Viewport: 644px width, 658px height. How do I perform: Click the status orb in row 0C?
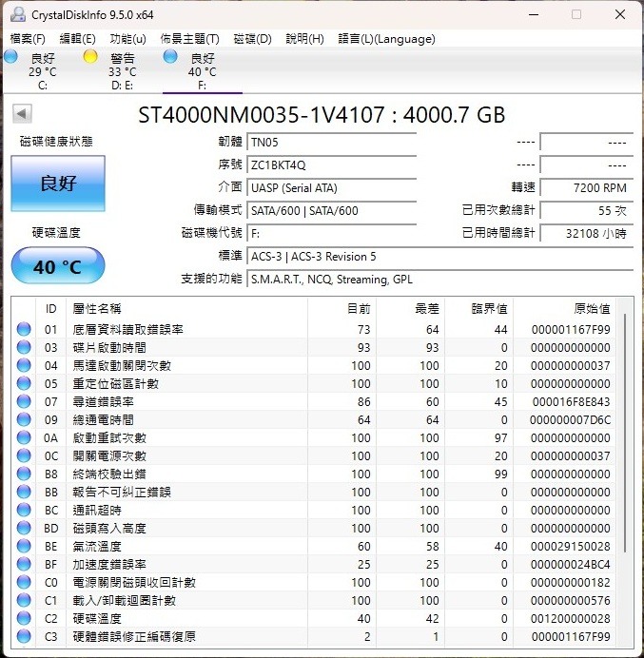(24, 455)
